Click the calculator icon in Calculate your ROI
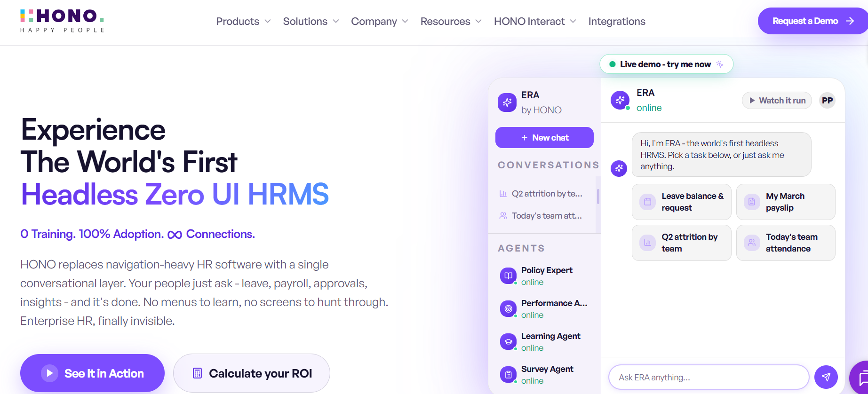The height and width of the screenshot is (394, 868). 197,373
